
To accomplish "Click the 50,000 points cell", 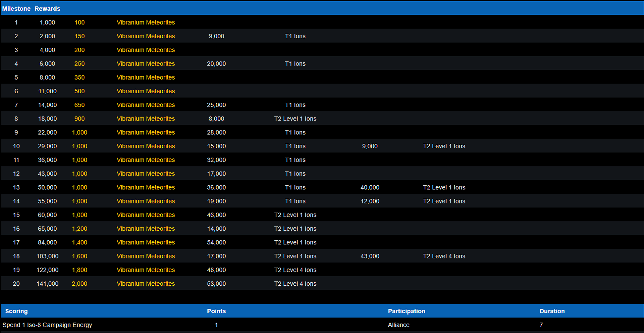I will coord(47,188).
